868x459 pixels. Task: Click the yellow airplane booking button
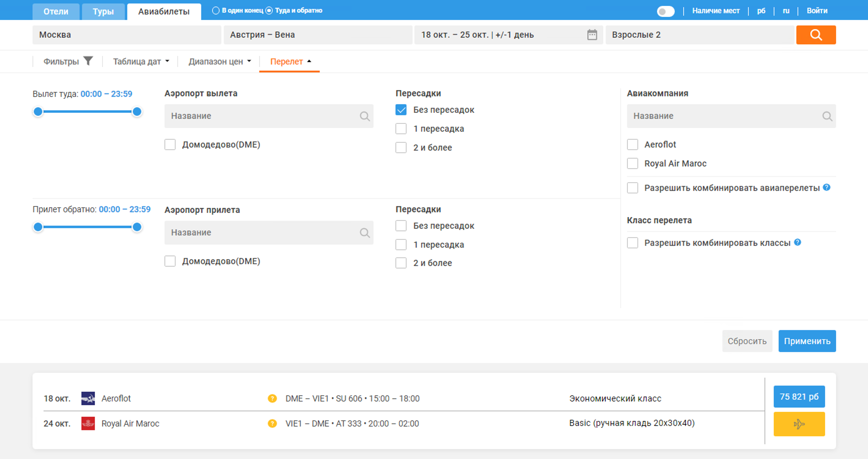[x=799, y=424]
